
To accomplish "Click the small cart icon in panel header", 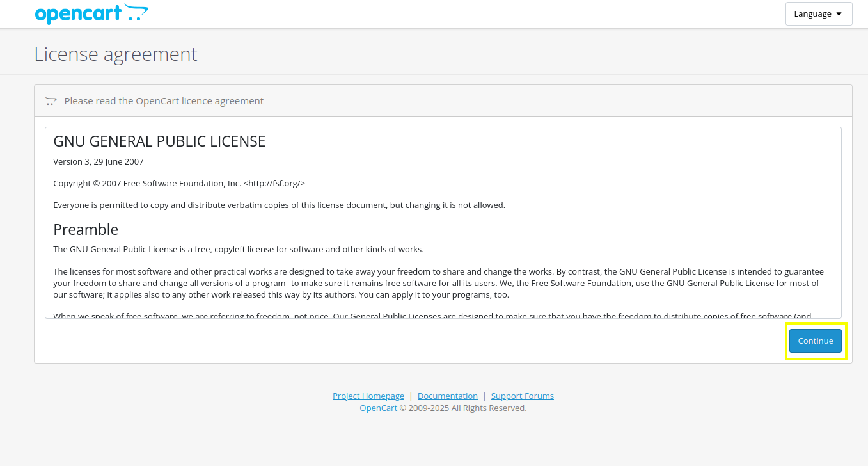I will [x=51, y=101].
